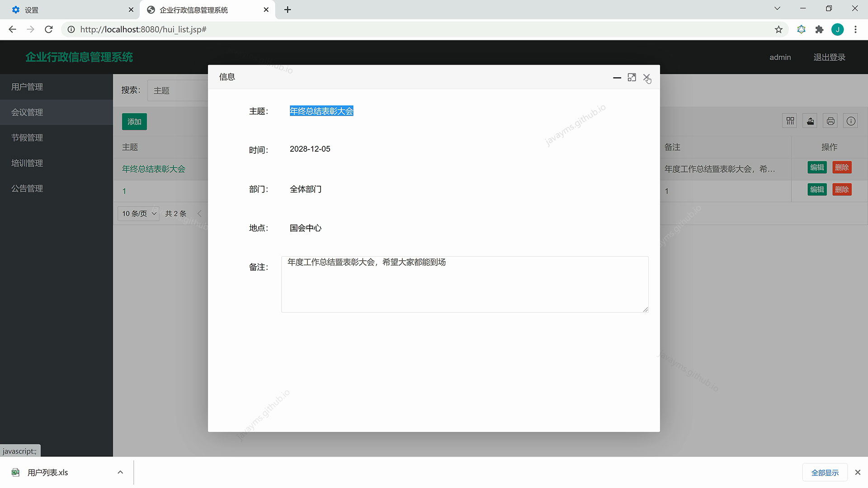Viewport: 868px width, 488px height.
Task: Maximize the 信息 dialog popup
Action: pyautogui.click(x=632, y=78)
